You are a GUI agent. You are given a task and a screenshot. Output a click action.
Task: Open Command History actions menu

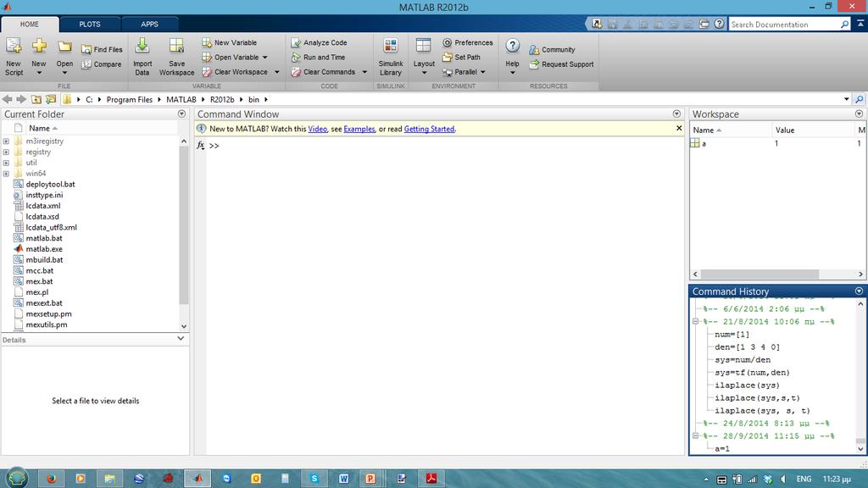(x=860, y=291)
